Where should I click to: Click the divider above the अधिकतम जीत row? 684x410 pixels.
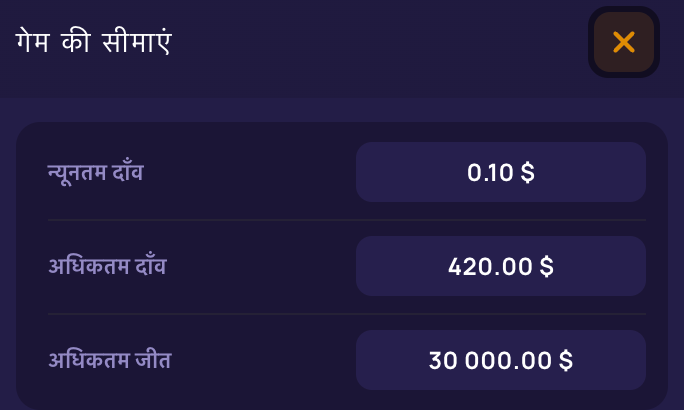347,314
